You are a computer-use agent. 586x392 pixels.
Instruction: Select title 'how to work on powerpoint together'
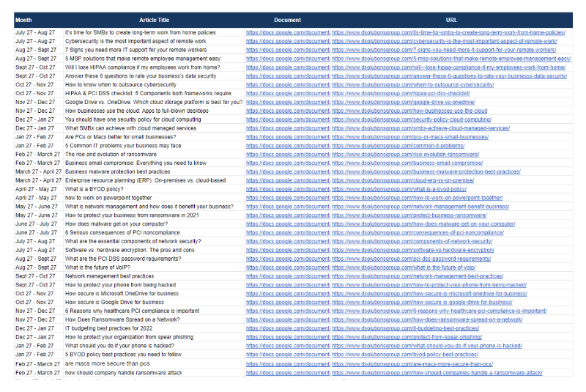point(108,198)
